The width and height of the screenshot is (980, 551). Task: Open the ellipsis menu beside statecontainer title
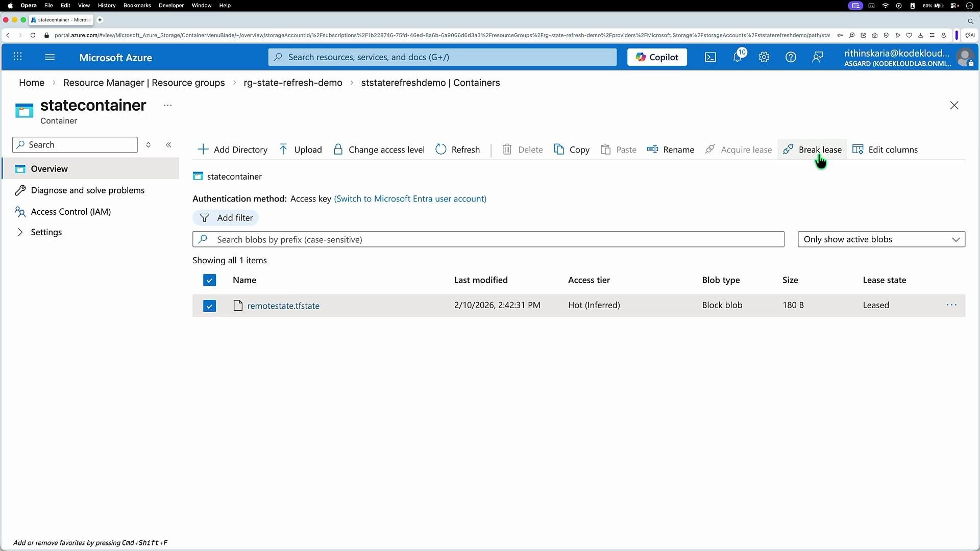click(x=168, y=105)
